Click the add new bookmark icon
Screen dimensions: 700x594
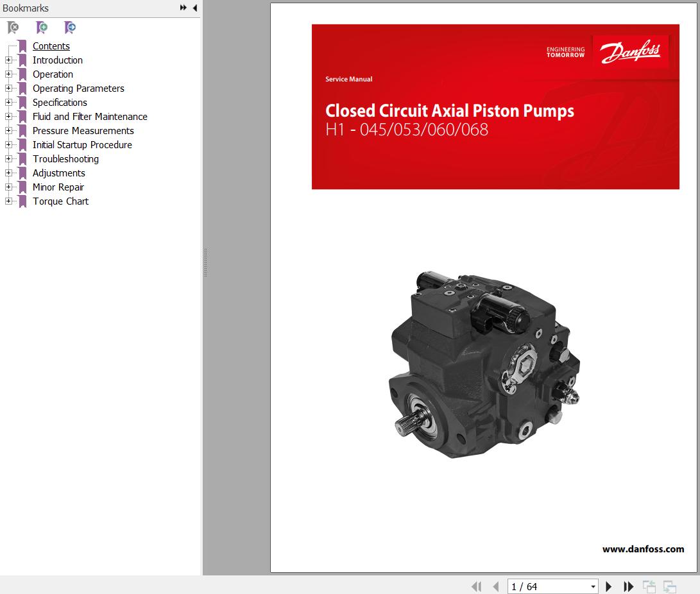click(x=42, y=28)
